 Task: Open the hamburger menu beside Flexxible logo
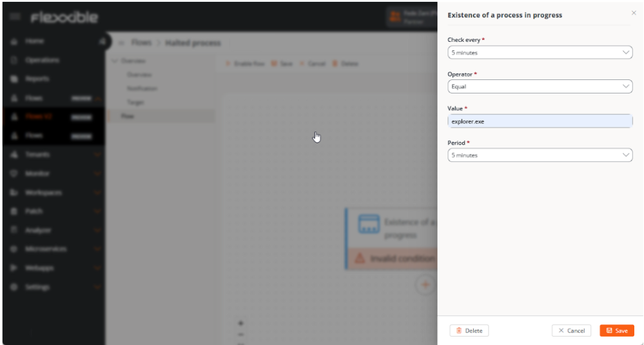coord(15,17)
